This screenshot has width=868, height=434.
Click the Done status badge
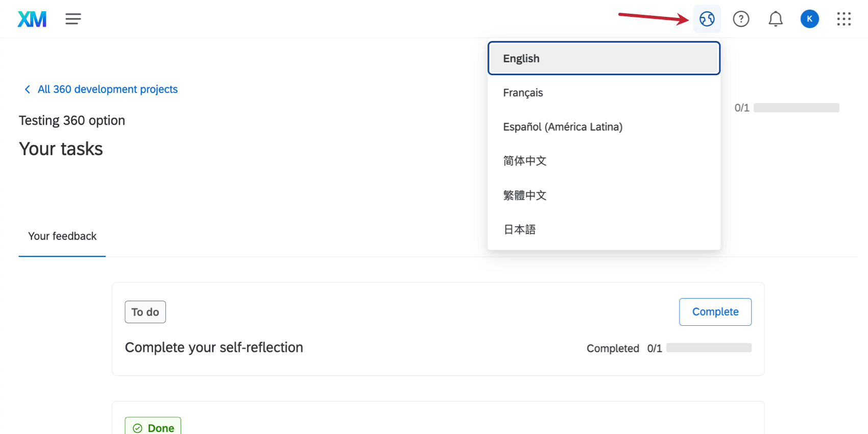pyautogui.click(x=153, y=427)
